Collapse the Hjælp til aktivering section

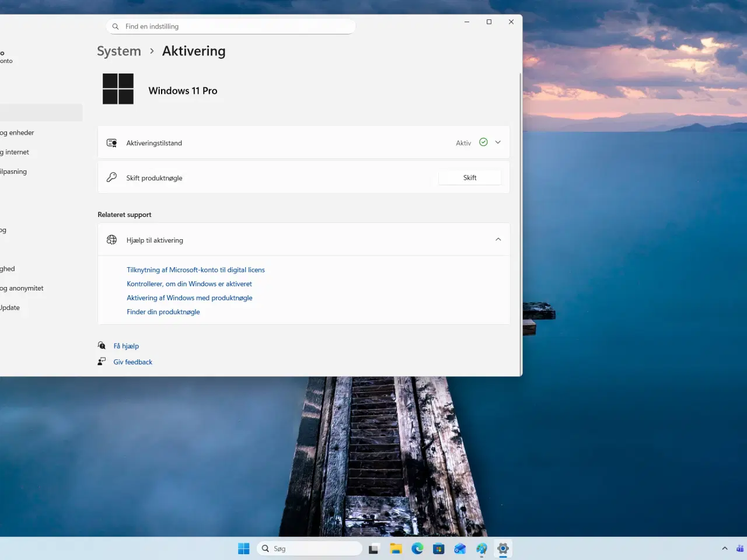tap(498, 239)
